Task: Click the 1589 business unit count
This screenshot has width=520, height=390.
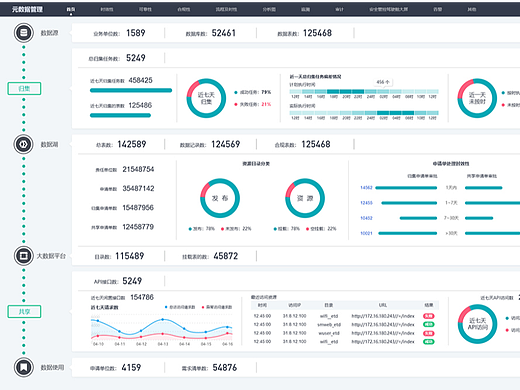Action: (136, 33)
